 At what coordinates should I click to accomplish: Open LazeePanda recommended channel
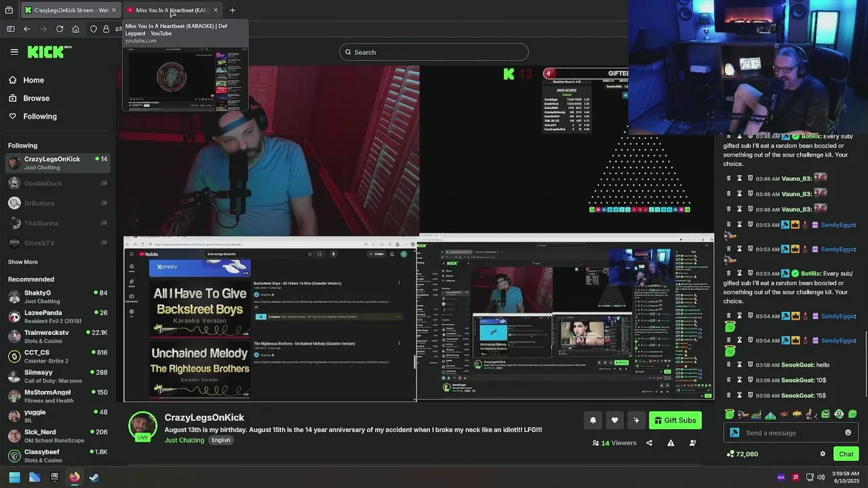point(58,317)
